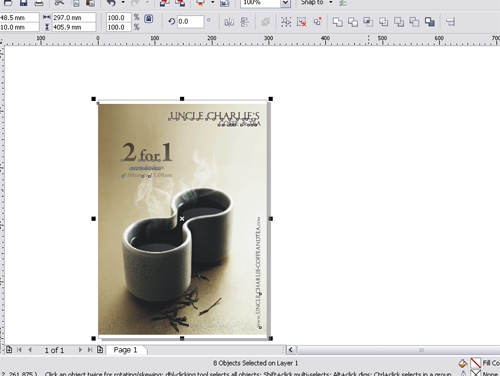The image size is (500, 376).
Task: Click the fill bucket icon in status bar
Action: [463, 363]
